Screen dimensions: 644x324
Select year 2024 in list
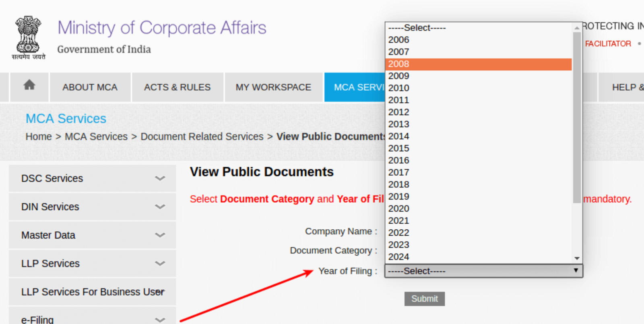[479, 257]
